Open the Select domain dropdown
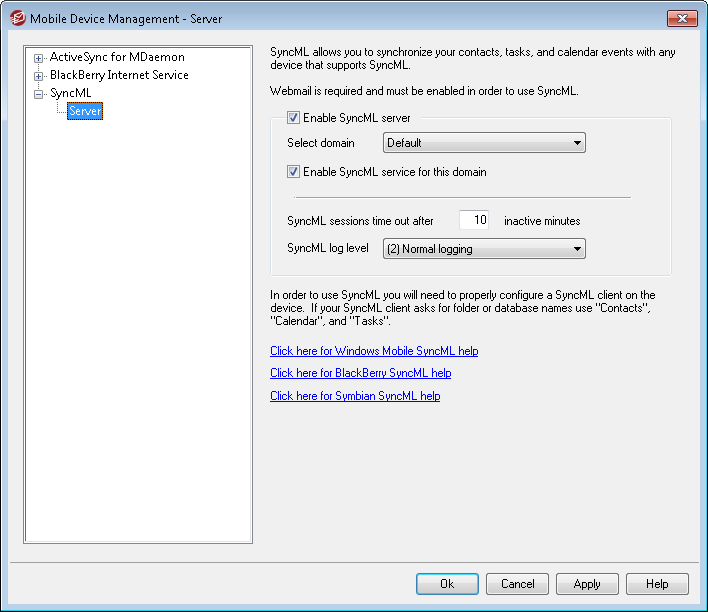The image size is (708, 612). (484, 143)
